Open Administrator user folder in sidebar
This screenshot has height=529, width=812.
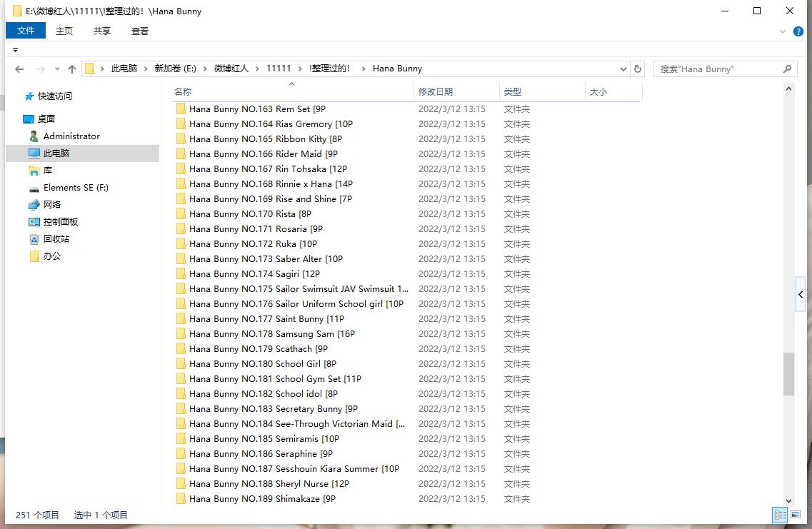coord(65,136)
